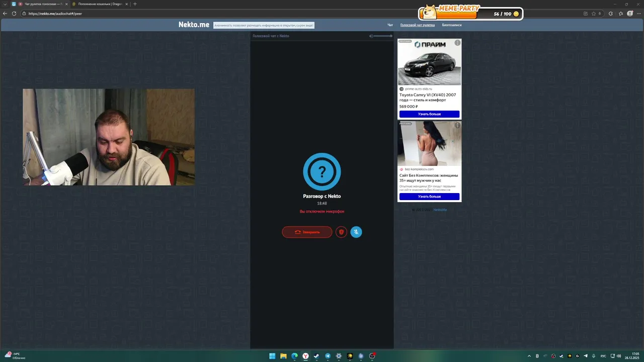The height and width of the screenshot is (362, 644).
Task: Click the Toyota Camry car ad image
Action: point(429,62)
